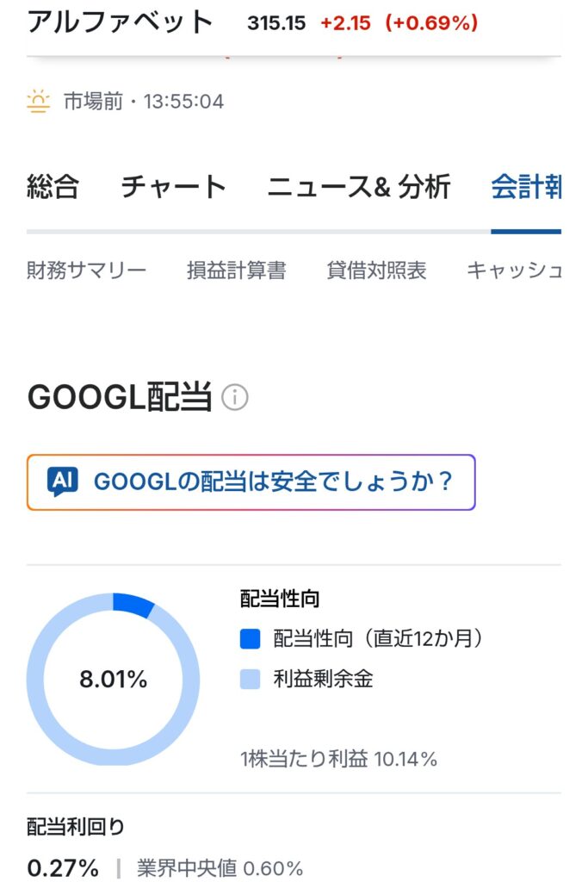Open 貸借対照表 sub-tab

coord(376,270)
